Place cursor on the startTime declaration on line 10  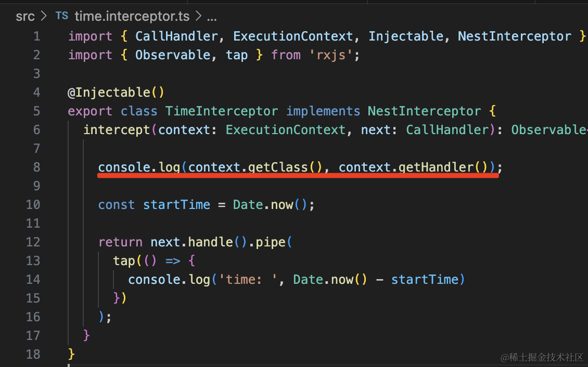pos(176,205)
